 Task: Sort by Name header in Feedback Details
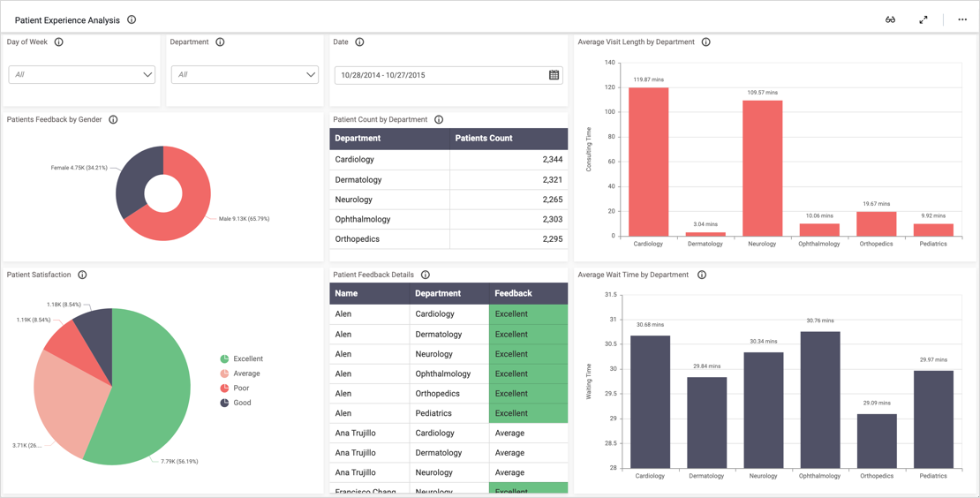click(x=369, y=293)
